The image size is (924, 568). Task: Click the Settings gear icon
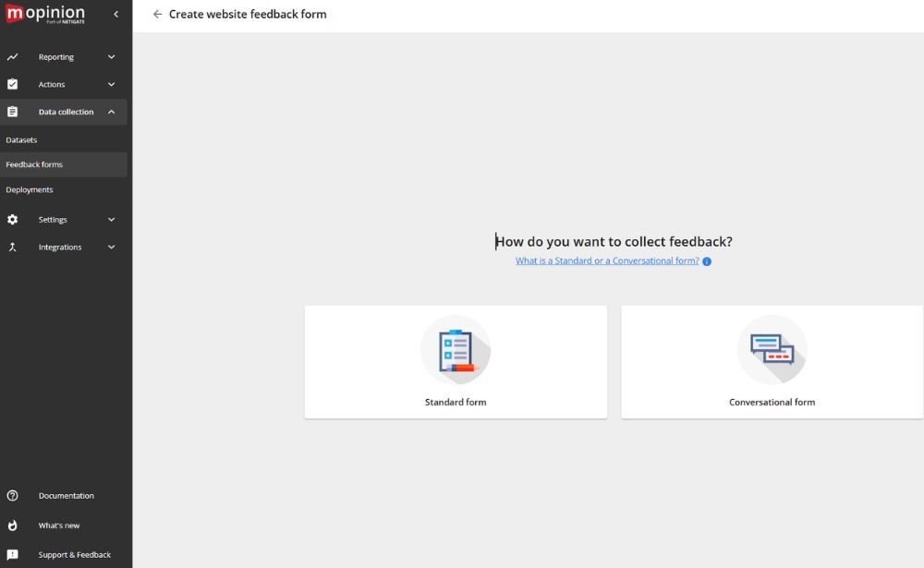[11, 220]
